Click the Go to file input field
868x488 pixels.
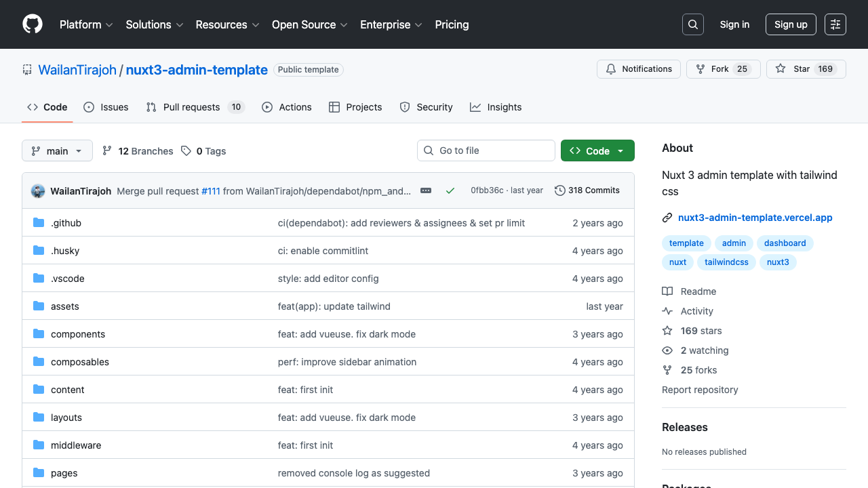[x=486, y=150]
